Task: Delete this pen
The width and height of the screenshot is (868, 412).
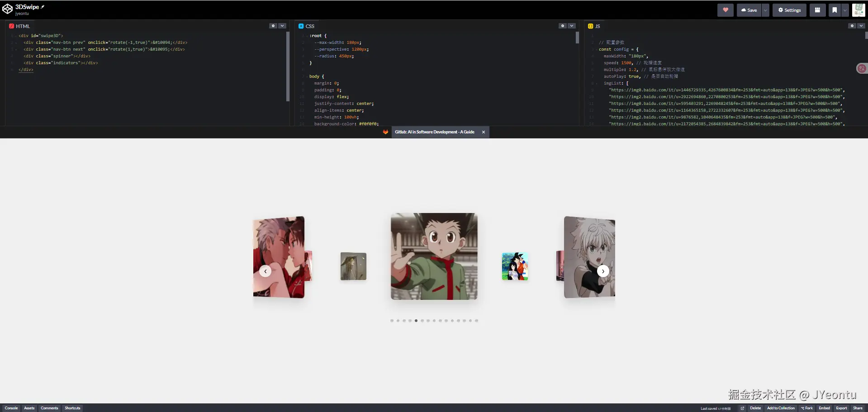Action: point(755,408)
